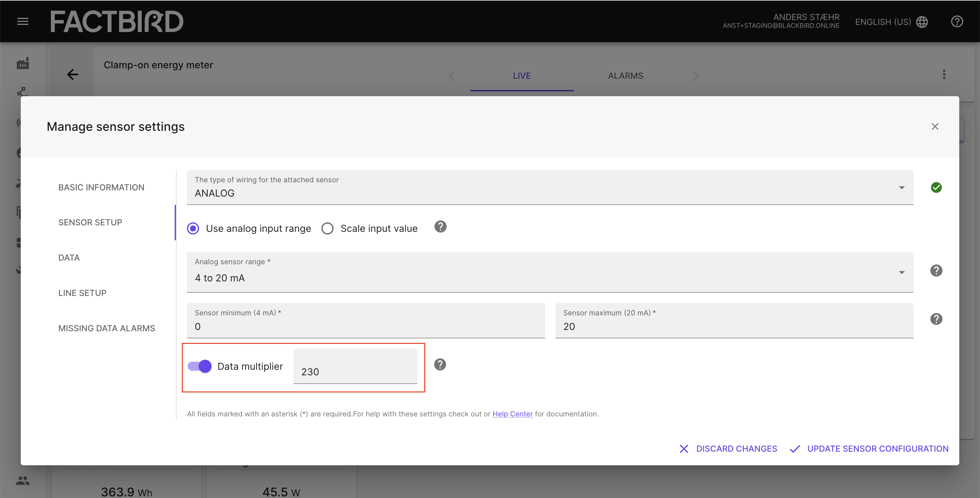Image resolution: width=980 pixels, height=498 pixels.
Task: Open the SENSOR SETUP section
Action: (90, 222)
